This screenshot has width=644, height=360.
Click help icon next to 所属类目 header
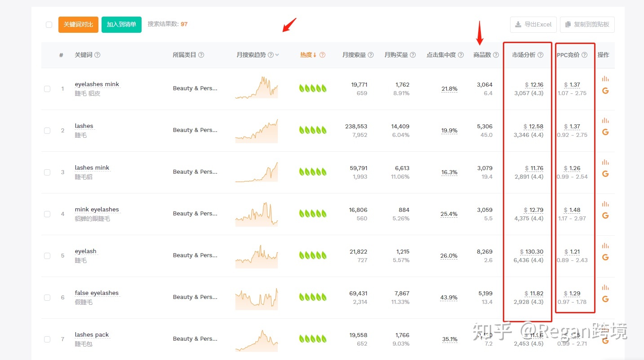(201, 55)
